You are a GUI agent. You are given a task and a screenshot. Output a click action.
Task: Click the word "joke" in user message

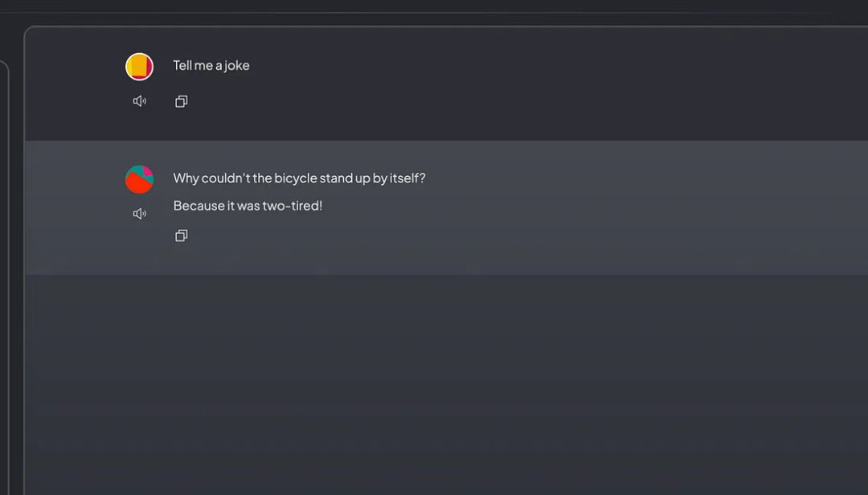pos(236,65)
